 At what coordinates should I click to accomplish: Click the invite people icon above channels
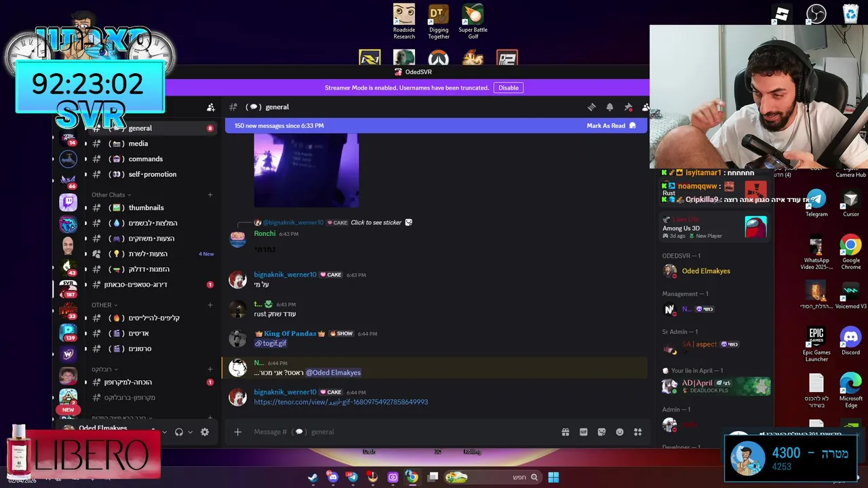pyautogui.click(x=211, y=107)
